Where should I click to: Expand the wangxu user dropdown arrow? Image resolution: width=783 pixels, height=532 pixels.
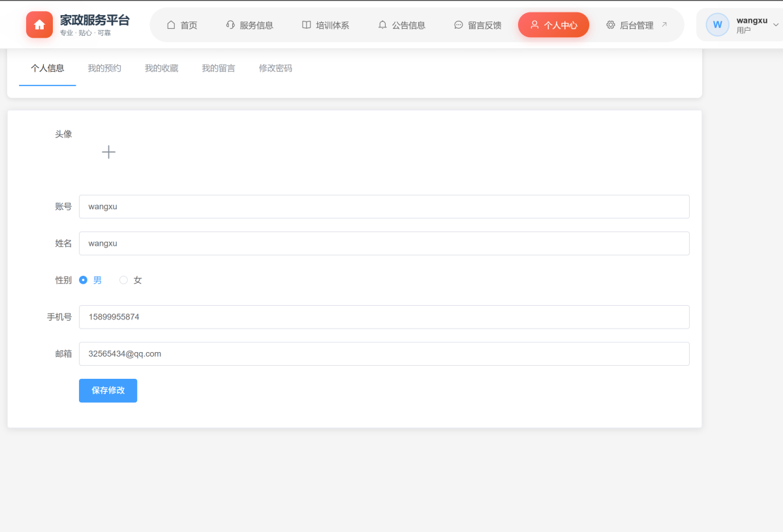(x=775, y=25)
